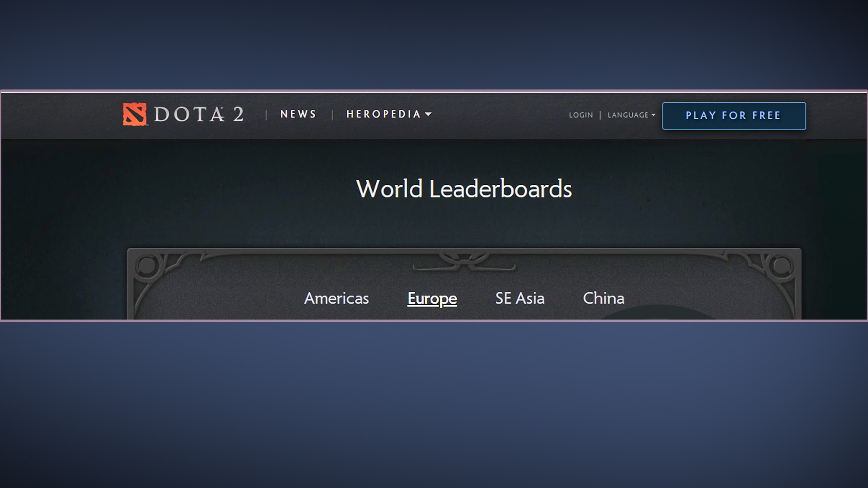Click the panel's top center ornament

click(x=464, y=262)
